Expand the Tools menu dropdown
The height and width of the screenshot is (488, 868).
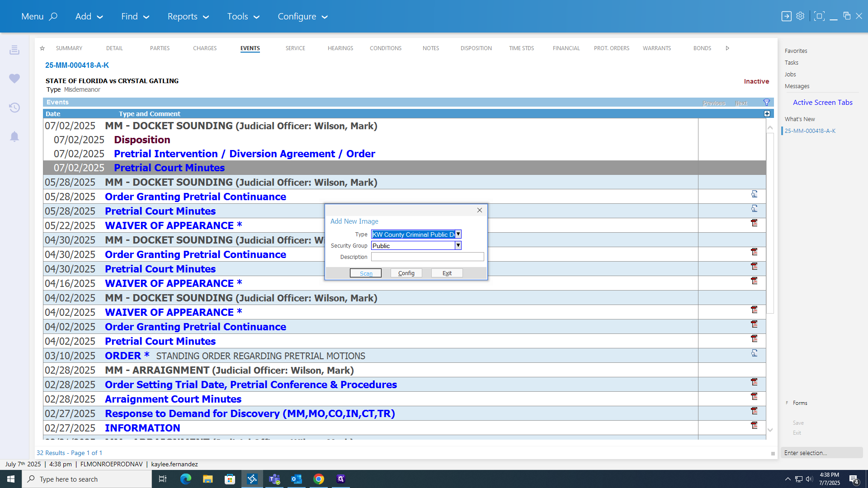[x=243, y=16]
